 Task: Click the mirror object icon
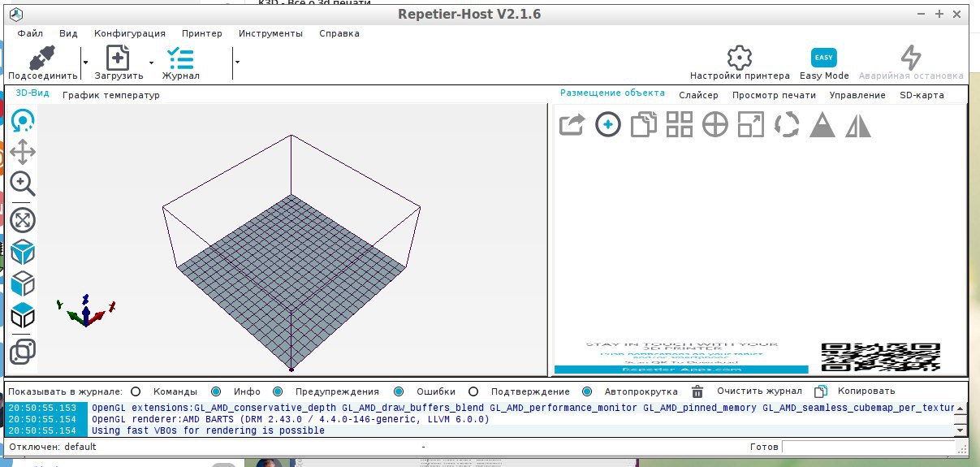tap(858, 124)
